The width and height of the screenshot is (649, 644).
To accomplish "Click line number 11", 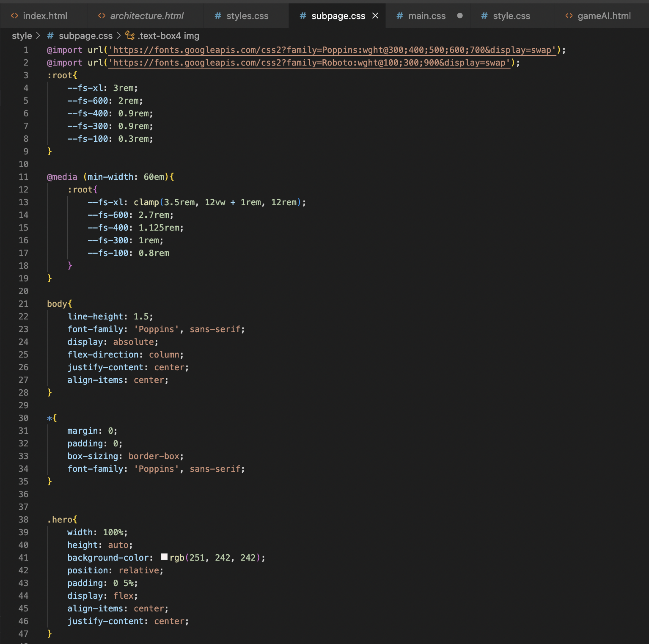I will pyautogui.click(x=23, y=177).
